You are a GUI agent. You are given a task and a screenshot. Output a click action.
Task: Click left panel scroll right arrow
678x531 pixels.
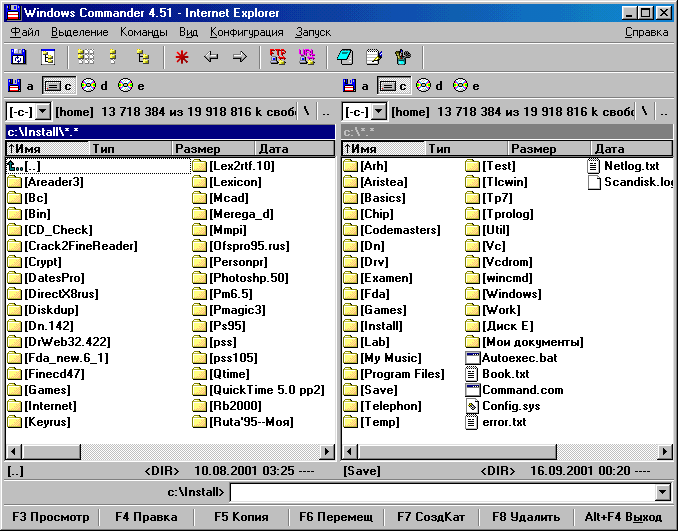click(327, 452)
